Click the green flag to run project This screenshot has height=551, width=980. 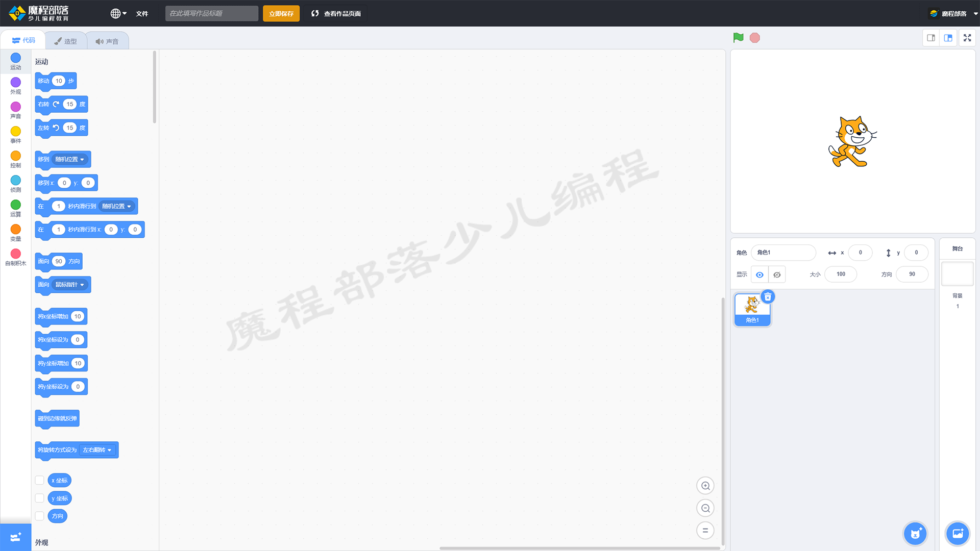point(738,38)
